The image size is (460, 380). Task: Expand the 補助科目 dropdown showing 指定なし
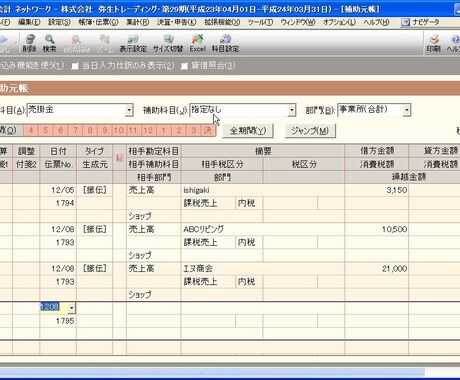[x=292, y=110]
